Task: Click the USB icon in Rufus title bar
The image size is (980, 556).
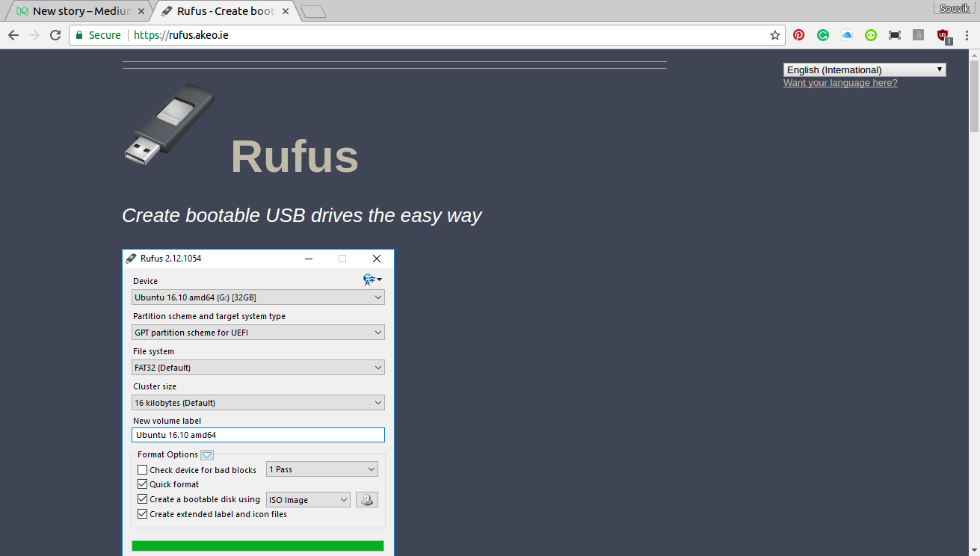Action: [x=131, y=259]
